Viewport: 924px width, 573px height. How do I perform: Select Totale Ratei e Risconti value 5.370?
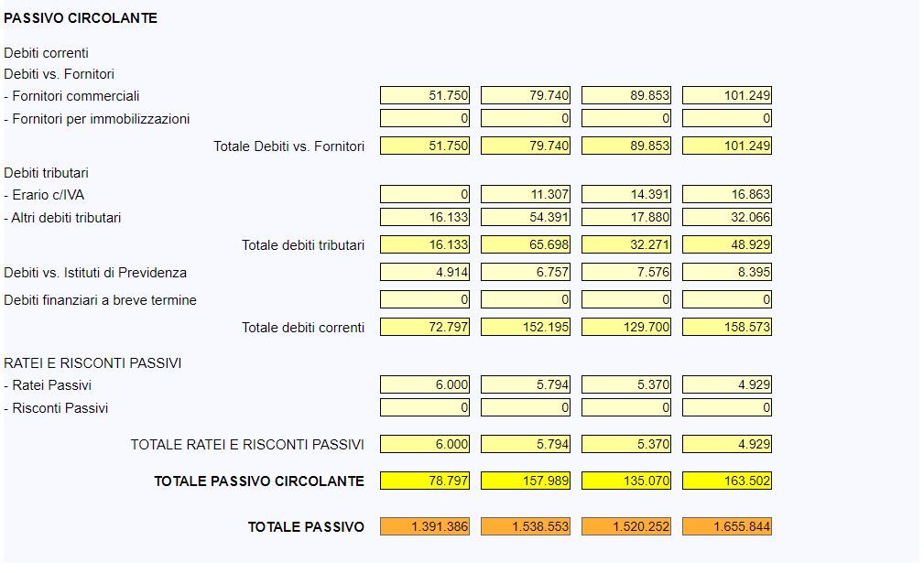click(626, 444)
